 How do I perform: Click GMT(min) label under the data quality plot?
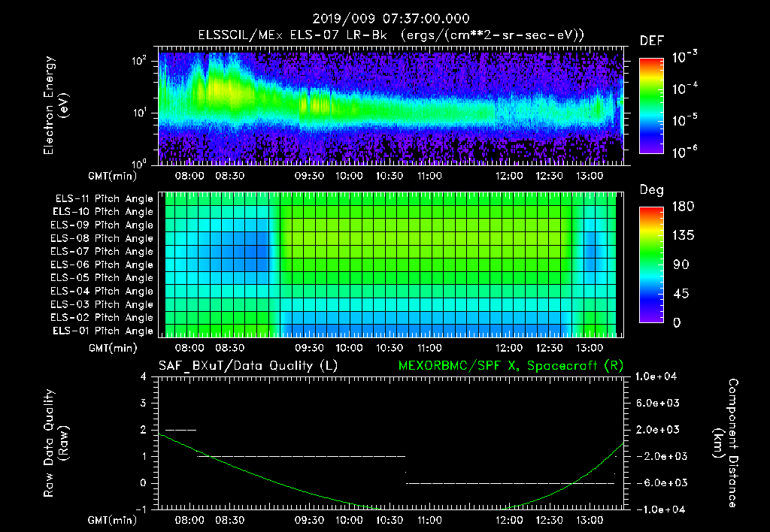pos(113,520)
